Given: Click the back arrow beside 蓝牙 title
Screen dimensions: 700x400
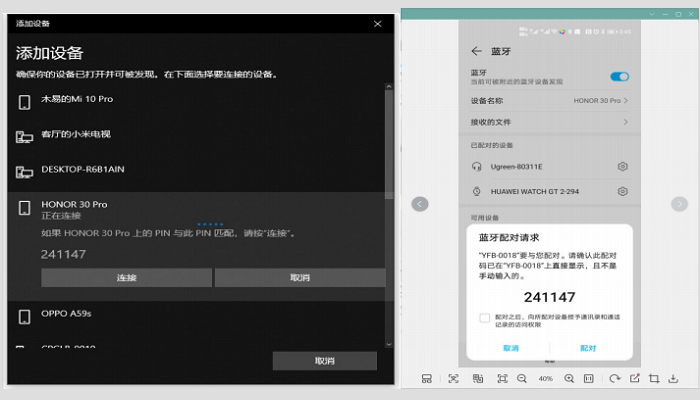Looking at the screenshot, I should (476, 51).
